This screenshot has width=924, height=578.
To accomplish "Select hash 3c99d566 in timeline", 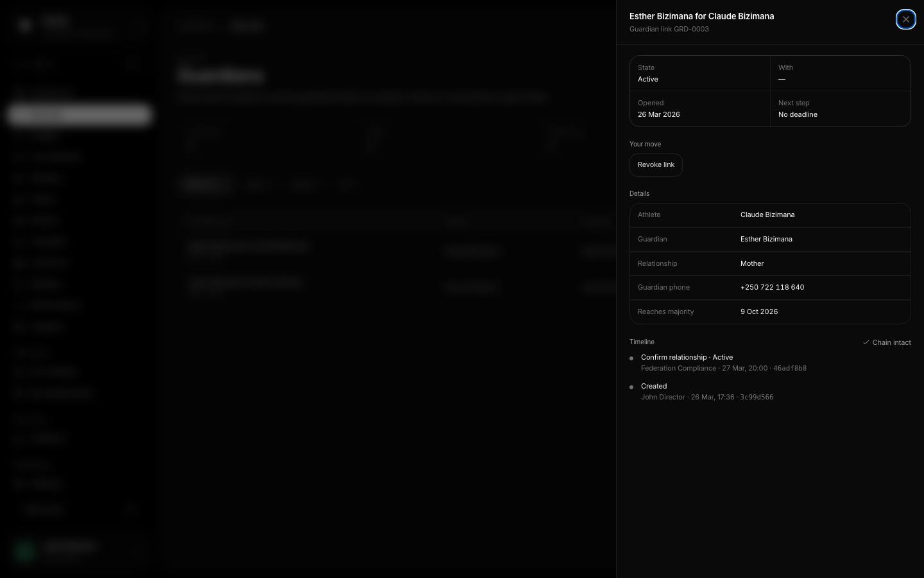I will (x=757, y=397).
